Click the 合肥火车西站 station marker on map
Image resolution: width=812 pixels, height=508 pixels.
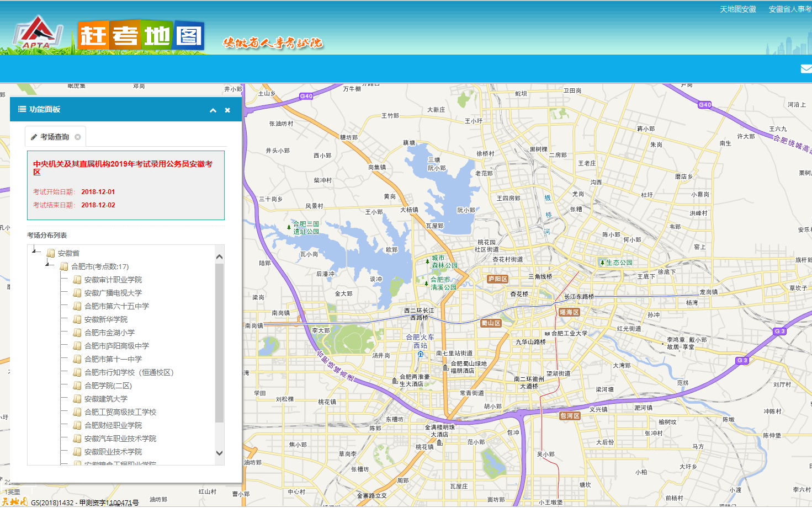click(x=420, y=354)
